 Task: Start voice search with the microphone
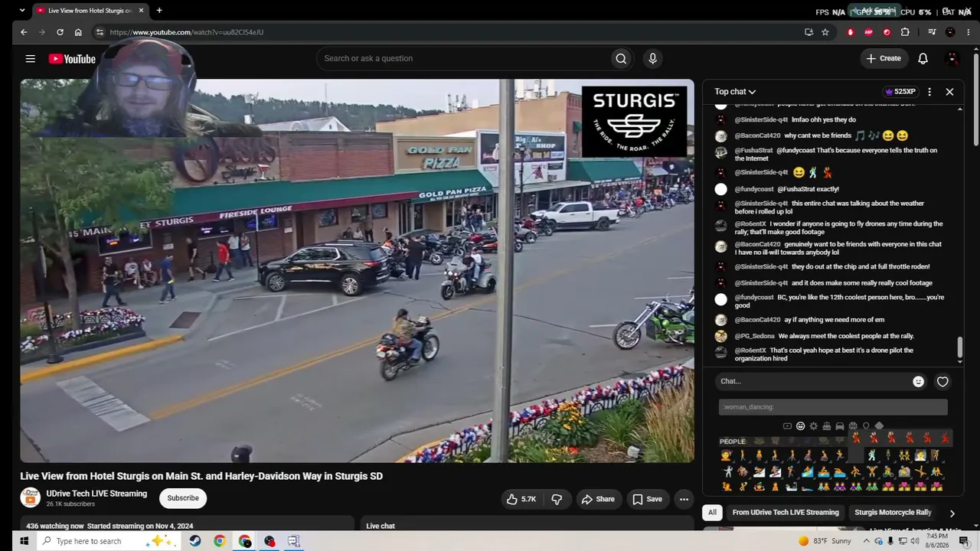(x=652, y=58)
